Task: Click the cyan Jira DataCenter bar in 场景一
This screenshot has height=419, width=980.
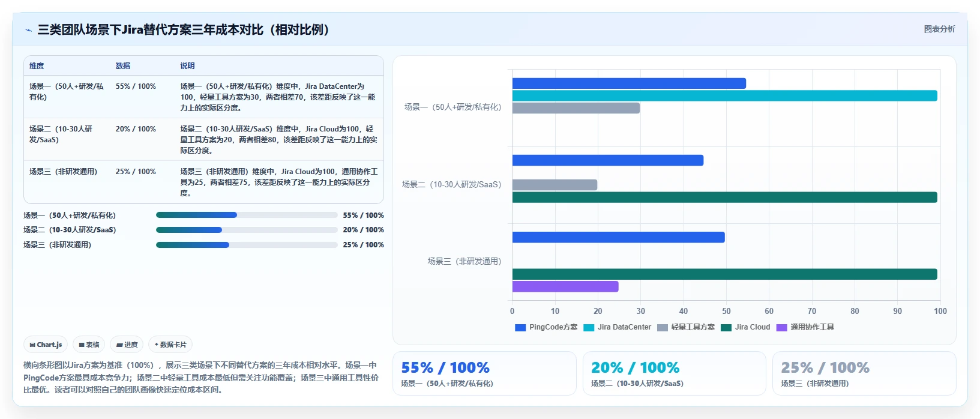Action: (x=724, y=95)
